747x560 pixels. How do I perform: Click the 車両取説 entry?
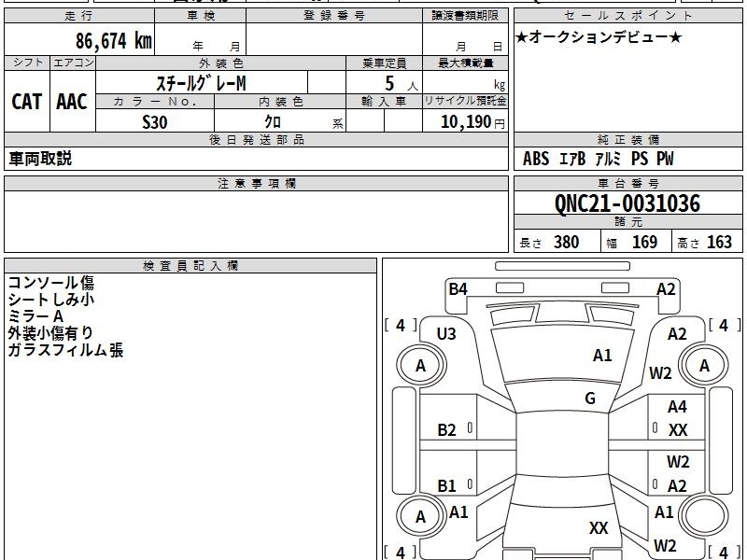point(40,159)
